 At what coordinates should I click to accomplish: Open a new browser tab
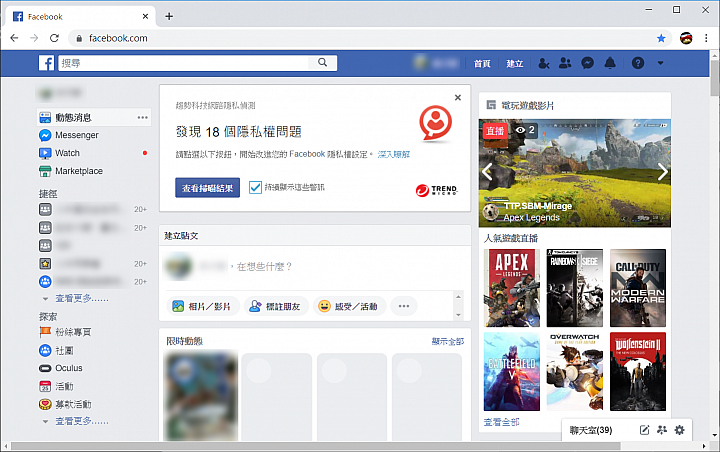pyautogui.click(x=169, y=17)
